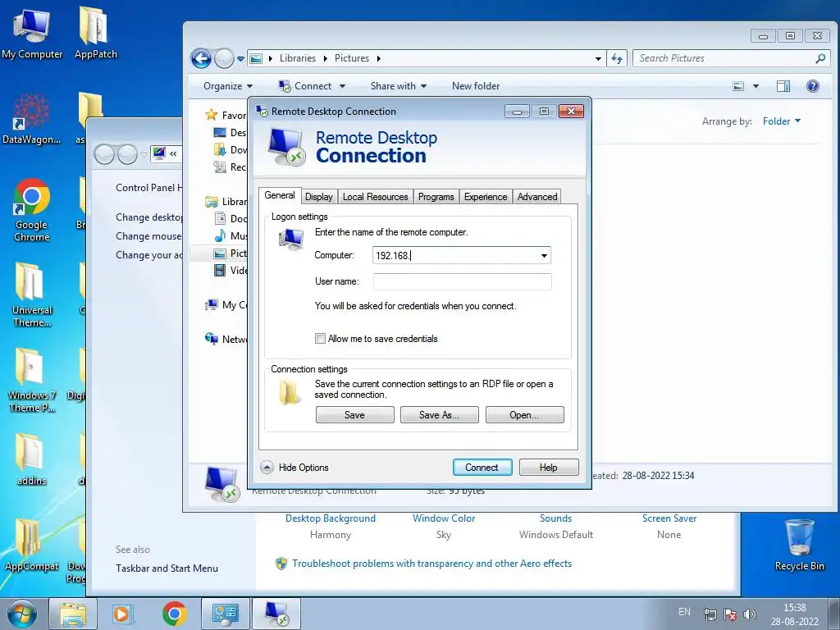This screenshot has width=840, height=630.
Task: Switch to Control Panel taskbar item
Action: pyautogui.click(x=225, y=614)
